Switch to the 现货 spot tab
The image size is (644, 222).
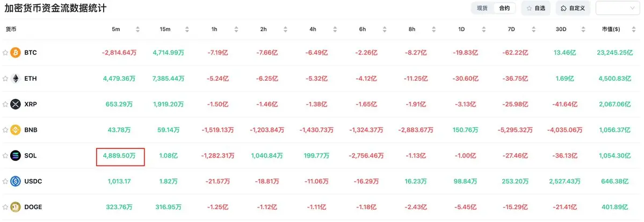pos(482,8)
